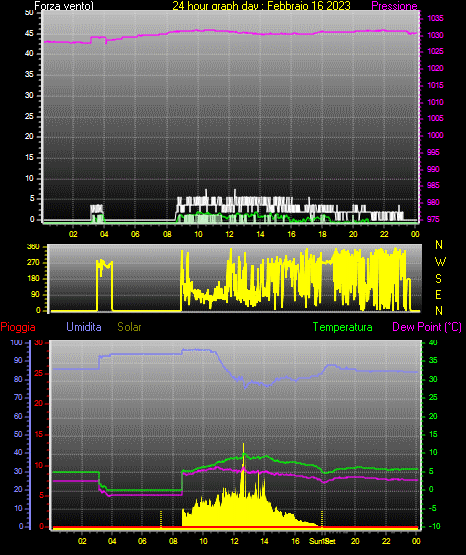Select the green 'Temperatura' legend label

[x=343, y=327]
